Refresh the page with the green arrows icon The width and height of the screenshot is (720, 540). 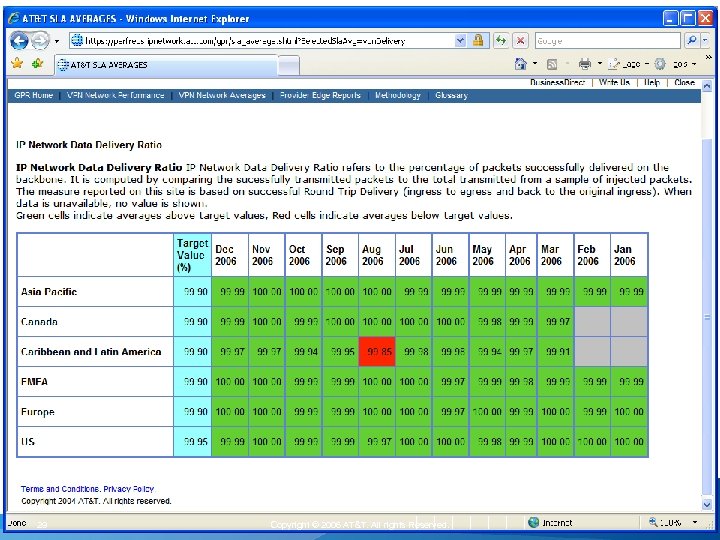tap(501, 41)
